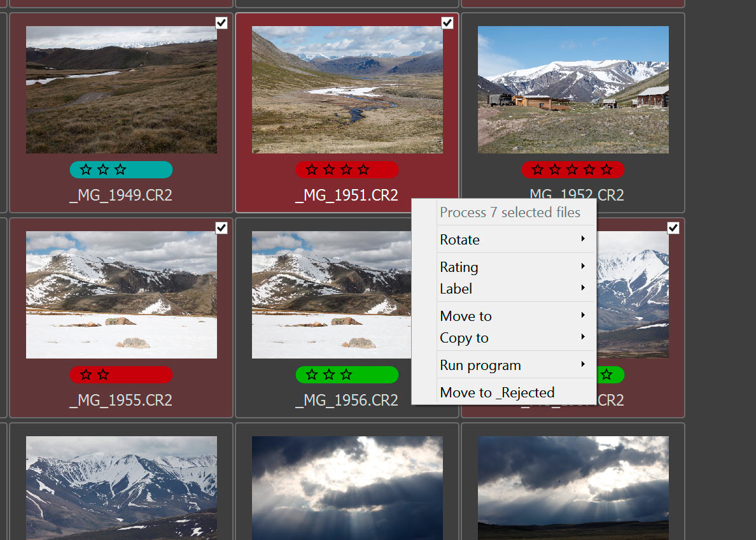
Task: Click first star on _MG_1949.CR2 rating
Action: point(86,170)
